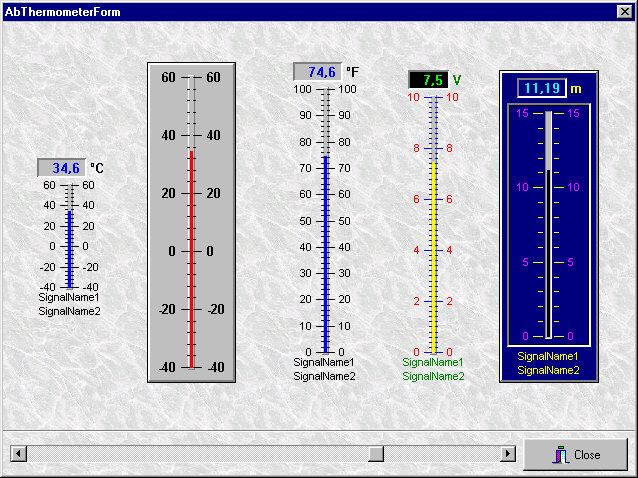Screen dimensions: 638x478
Task: Click the horizontal scrollbar thumb
Action: tap(376, 453)
